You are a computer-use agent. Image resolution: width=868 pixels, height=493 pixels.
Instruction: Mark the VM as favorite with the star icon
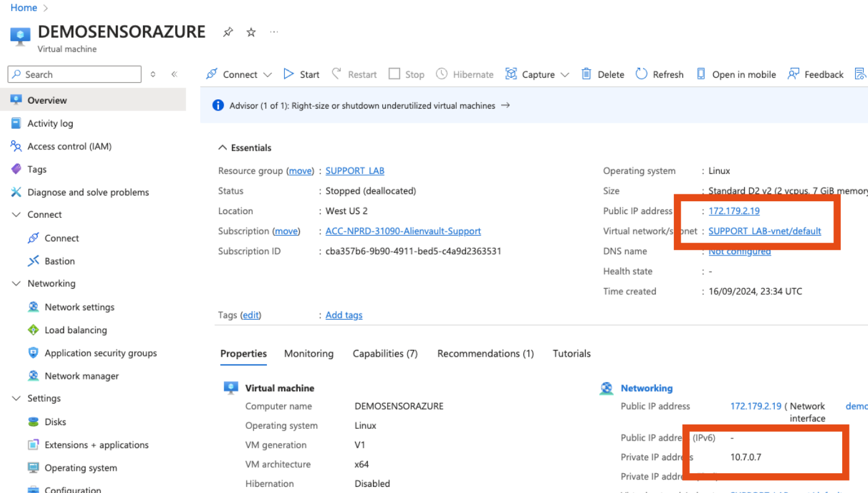tap(251, 32)
